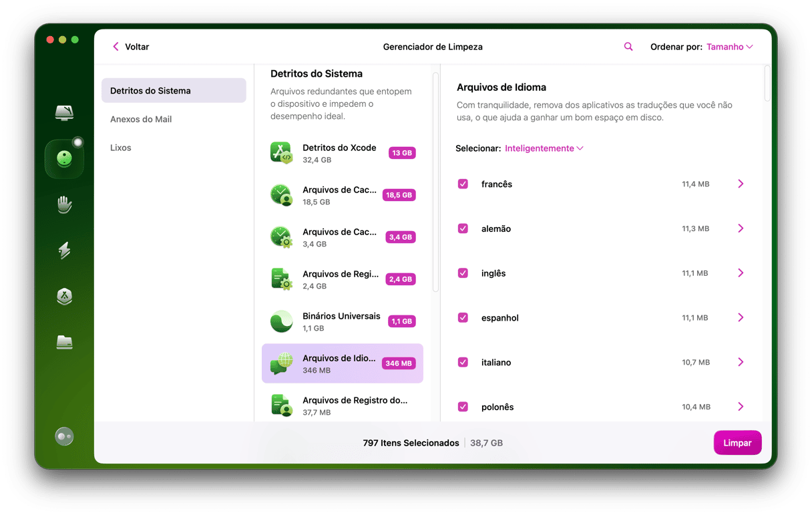812x515 pixels.
Task: Click the magnifying glass search icon
Action: click(628, 47)
